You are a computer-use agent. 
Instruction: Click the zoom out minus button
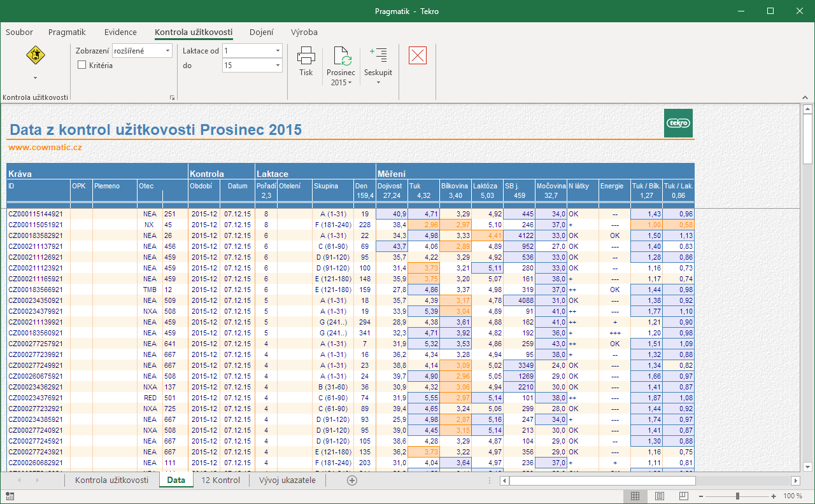click(701, 496)
